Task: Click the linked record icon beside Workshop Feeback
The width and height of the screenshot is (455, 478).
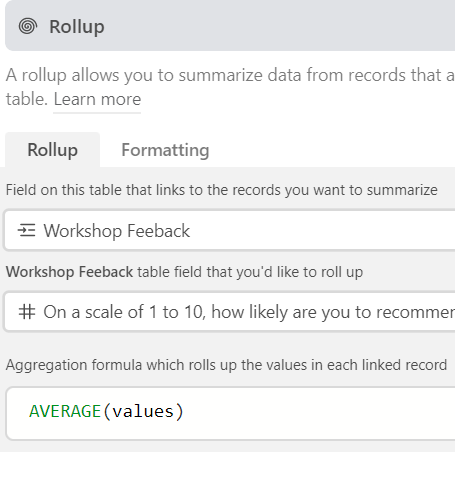Action: pos(26,230)
